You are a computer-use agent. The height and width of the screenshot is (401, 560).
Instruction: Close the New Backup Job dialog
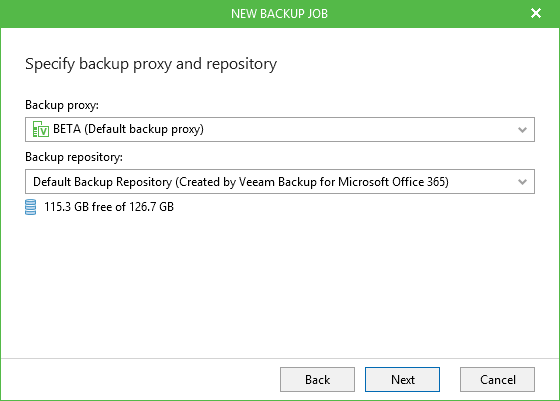point(536,14)
